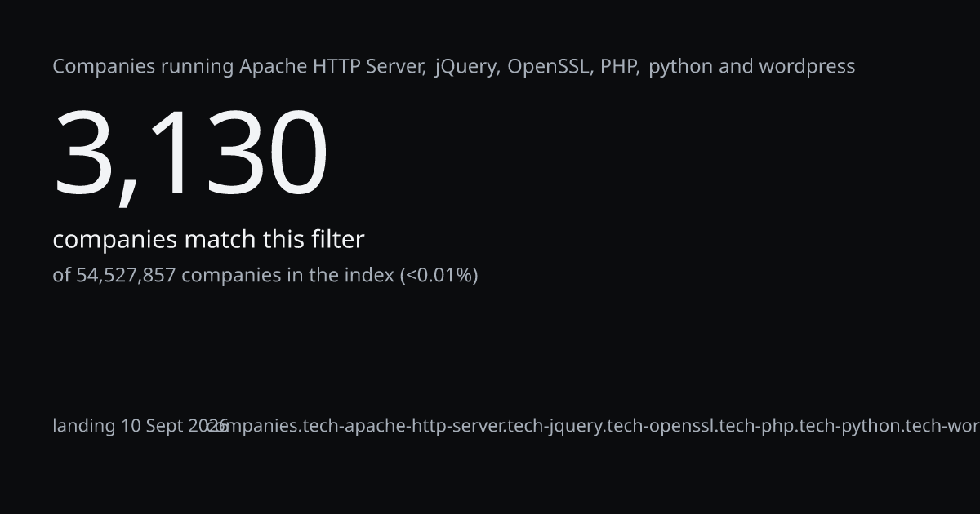Click 'PHP' in the technologies heading
Screen dimensions: 980x514
pos(620,66)
